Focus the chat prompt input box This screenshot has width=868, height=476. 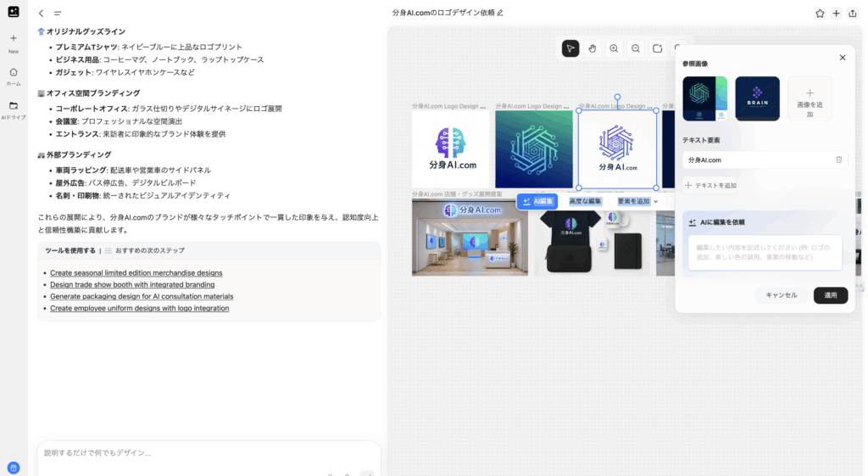tap(209, 453)
